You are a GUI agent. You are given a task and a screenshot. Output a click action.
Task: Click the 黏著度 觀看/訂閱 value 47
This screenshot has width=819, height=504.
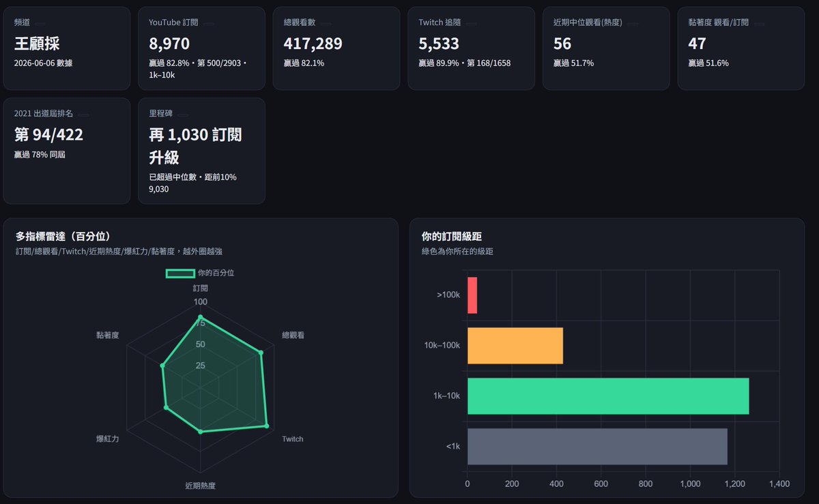pyautogui.click(x=697, y=44)
